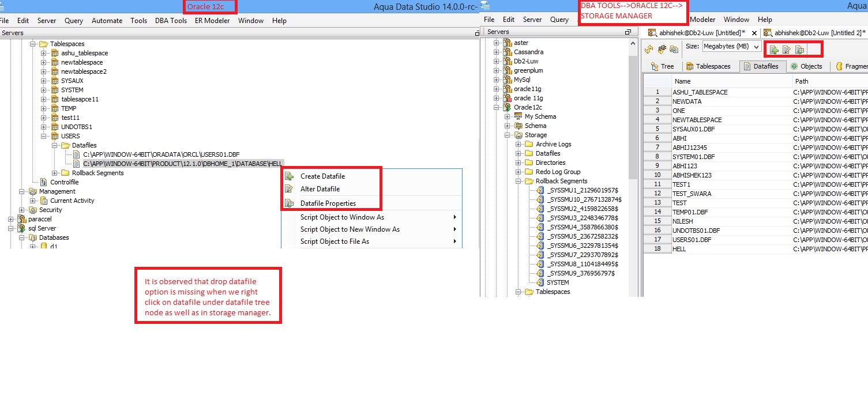Switch to the Objects tab in Storage Manager

pos(806,66)
